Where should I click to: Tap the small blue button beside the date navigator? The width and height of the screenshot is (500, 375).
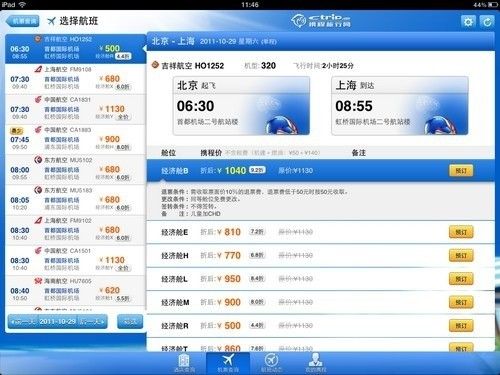click(x=130, y=322)
